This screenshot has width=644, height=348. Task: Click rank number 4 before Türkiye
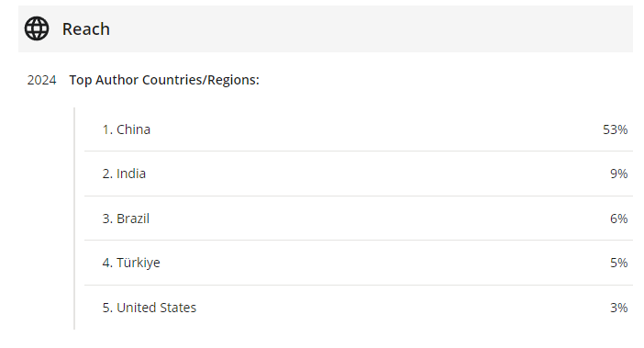107,263
